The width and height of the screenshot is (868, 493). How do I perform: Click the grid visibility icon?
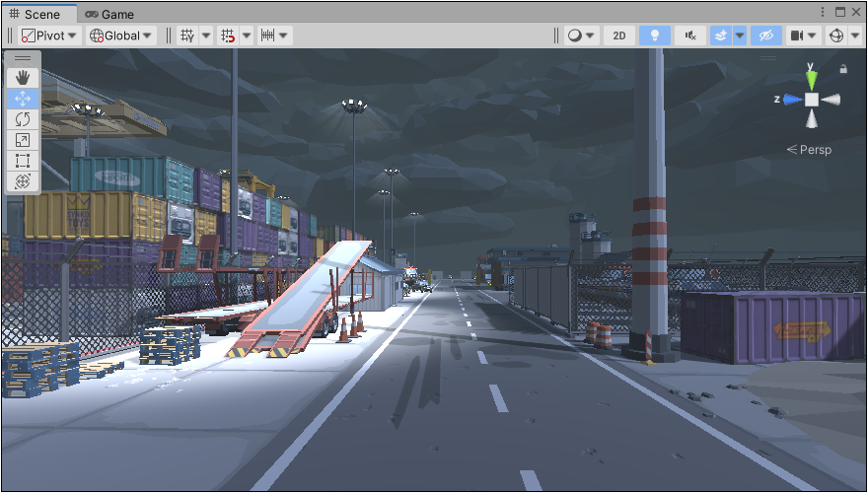pyautogui.click(x=187, y=35)
